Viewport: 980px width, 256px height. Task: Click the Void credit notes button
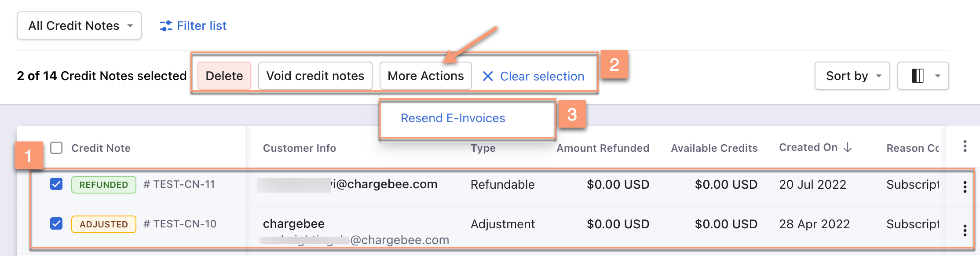tap(315, 76)
